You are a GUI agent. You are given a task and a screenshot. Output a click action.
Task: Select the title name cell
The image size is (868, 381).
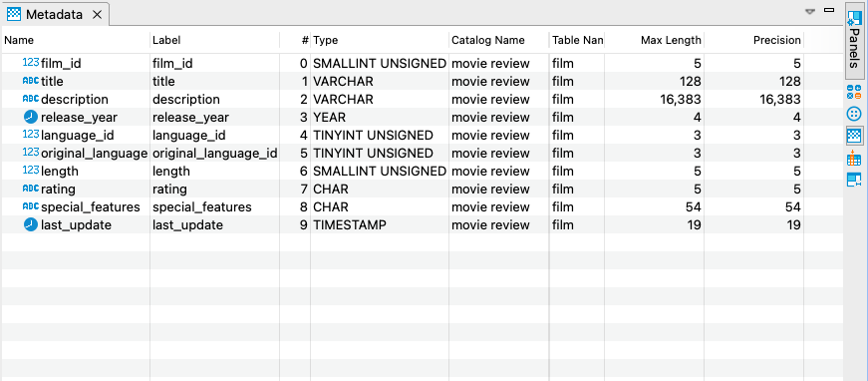tap(52, 82)
